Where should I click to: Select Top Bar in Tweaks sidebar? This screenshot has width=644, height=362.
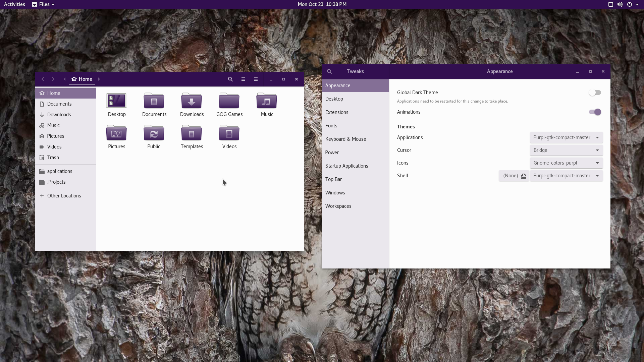(x=356, y=179)
